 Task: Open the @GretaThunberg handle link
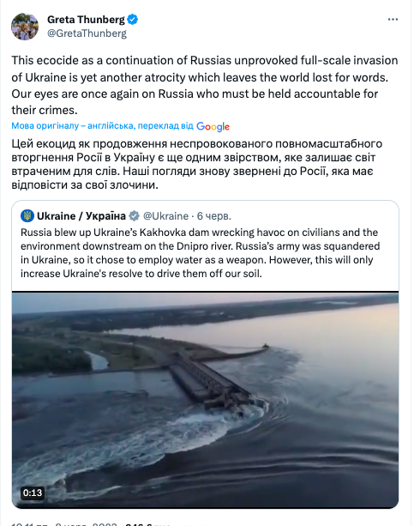pyautogui.click(x=87, y=33)
